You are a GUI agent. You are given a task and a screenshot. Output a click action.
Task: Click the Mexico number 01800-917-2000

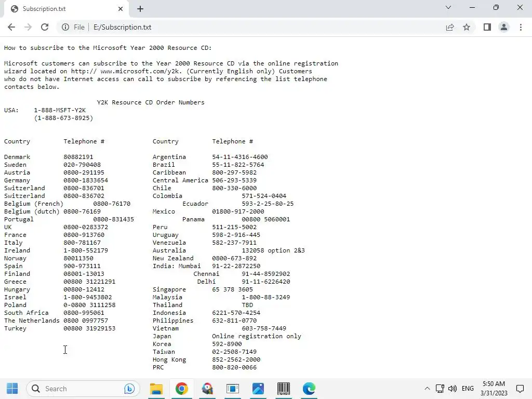(x=238, y=212)
